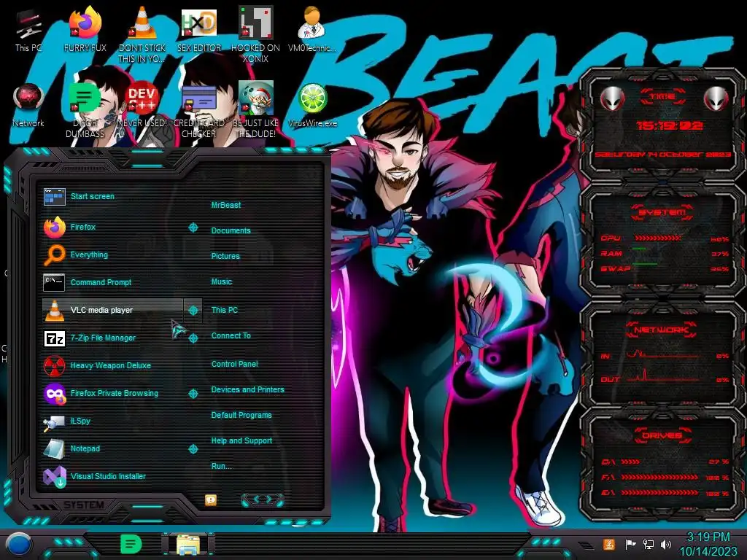
Task: Open This PC desktop icon
Action: tap(28, 29)
